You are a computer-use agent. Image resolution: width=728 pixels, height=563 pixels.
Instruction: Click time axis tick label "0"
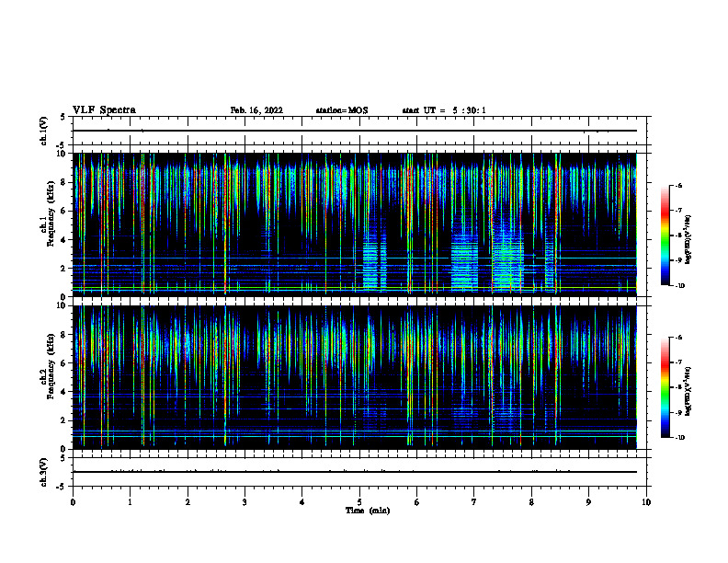click(x=73, y=502)
